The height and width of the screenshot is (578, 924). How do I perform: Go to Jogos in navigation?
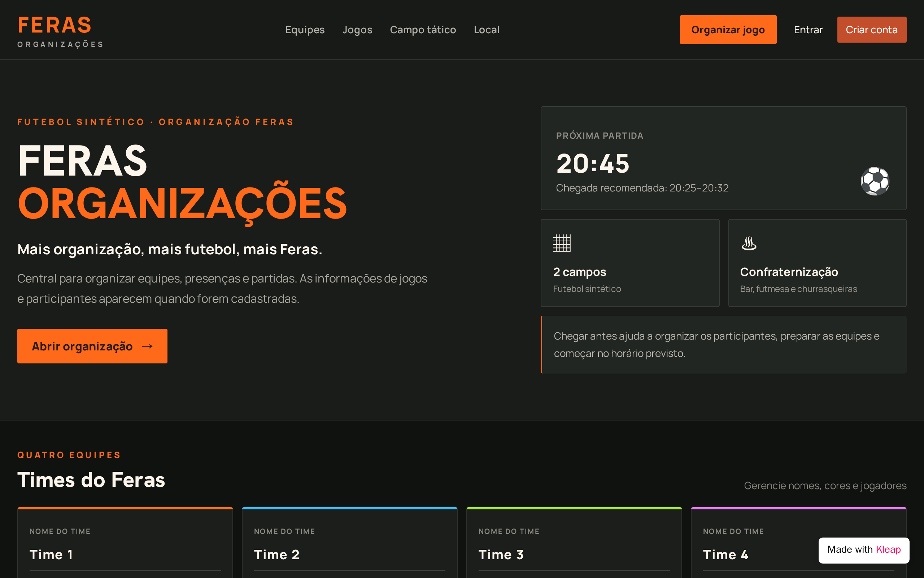point(357,30)
